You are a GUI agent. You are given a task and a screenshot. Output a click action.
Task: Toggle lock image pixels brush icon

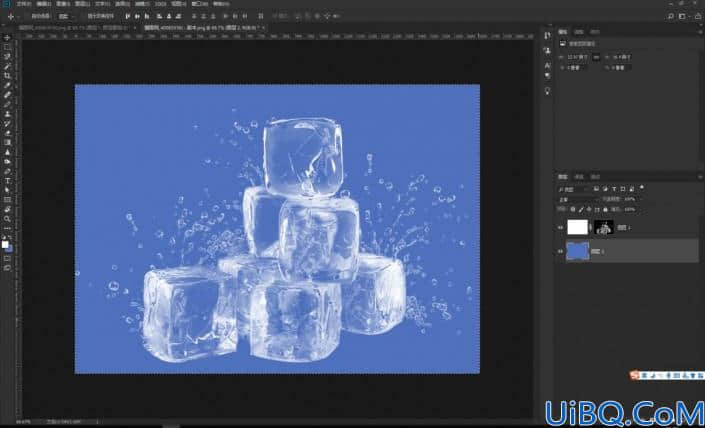581,210
